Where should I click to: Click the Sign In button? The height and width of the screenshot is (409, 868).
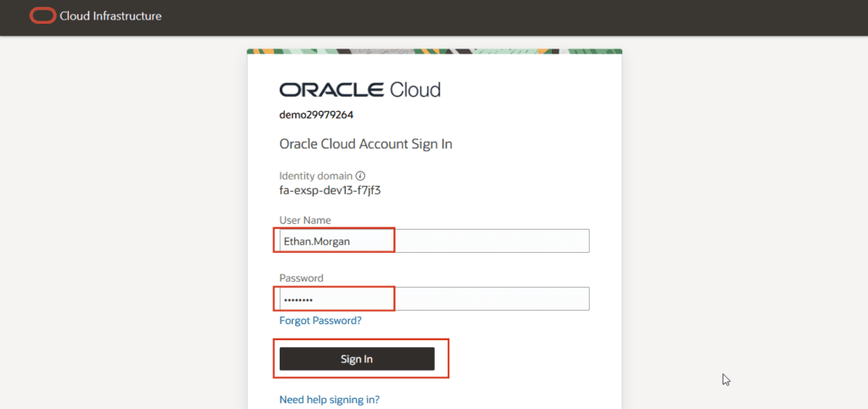(x=357, y=359)
